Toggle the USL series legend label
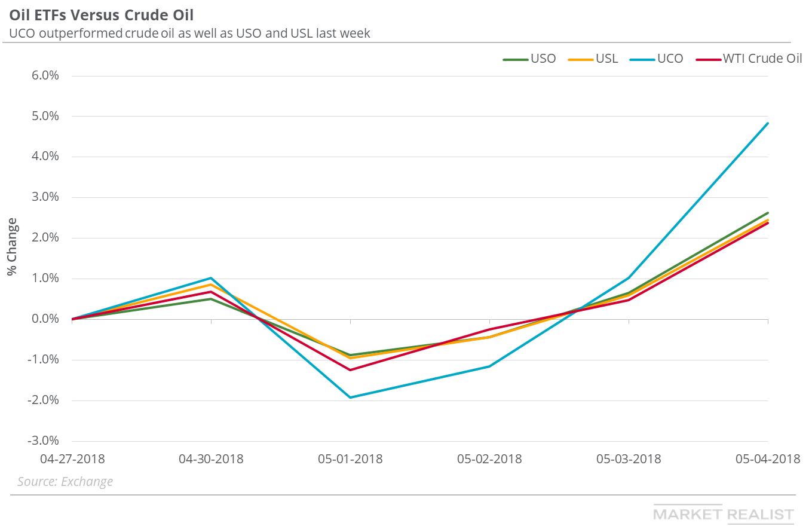Viewport: 812px width, 529px height. (606, 59)
